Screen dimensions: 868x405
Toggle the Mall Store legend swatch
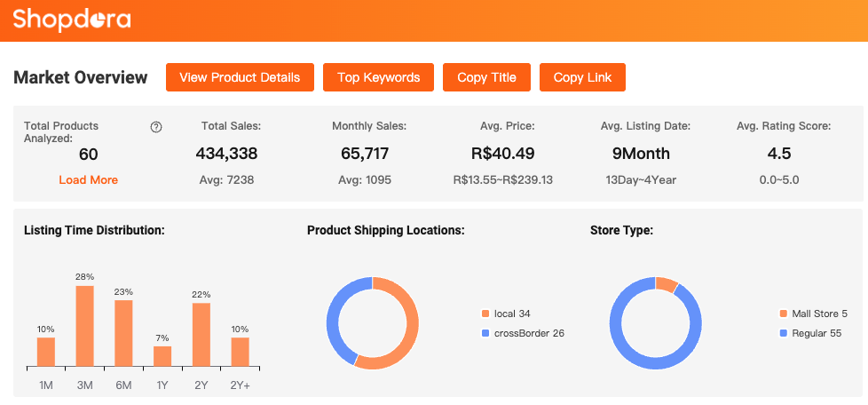click(783, 314)
